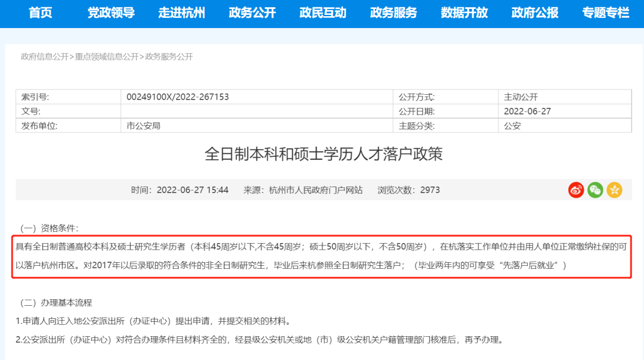
Task: Open the 首页 navigation tab
Action: point(41,13)
